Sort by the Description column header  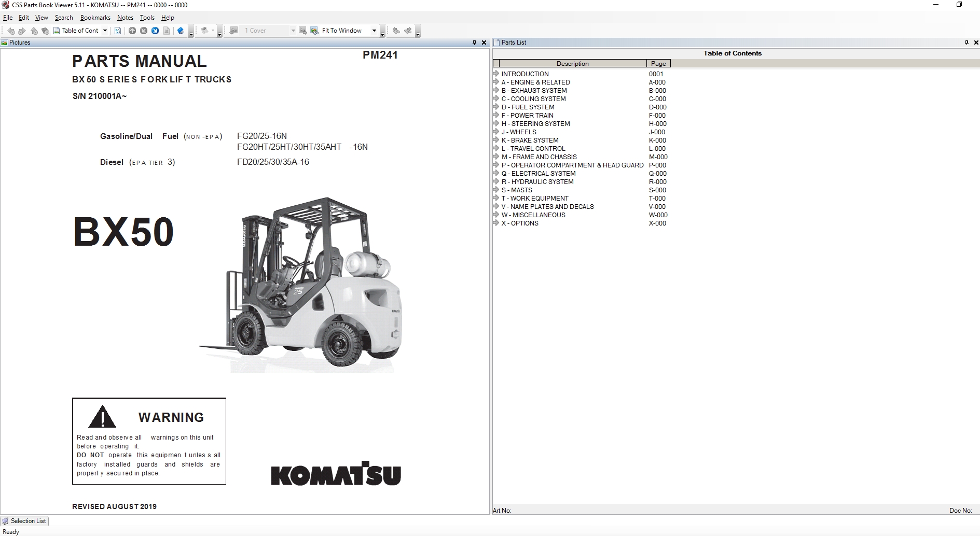(x=573, y=63)
